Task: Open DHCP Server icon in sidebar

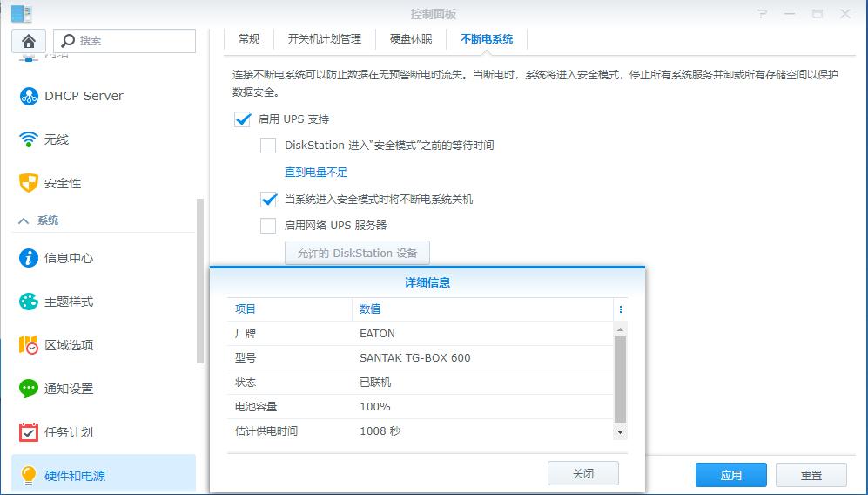Action: (28, 96)
